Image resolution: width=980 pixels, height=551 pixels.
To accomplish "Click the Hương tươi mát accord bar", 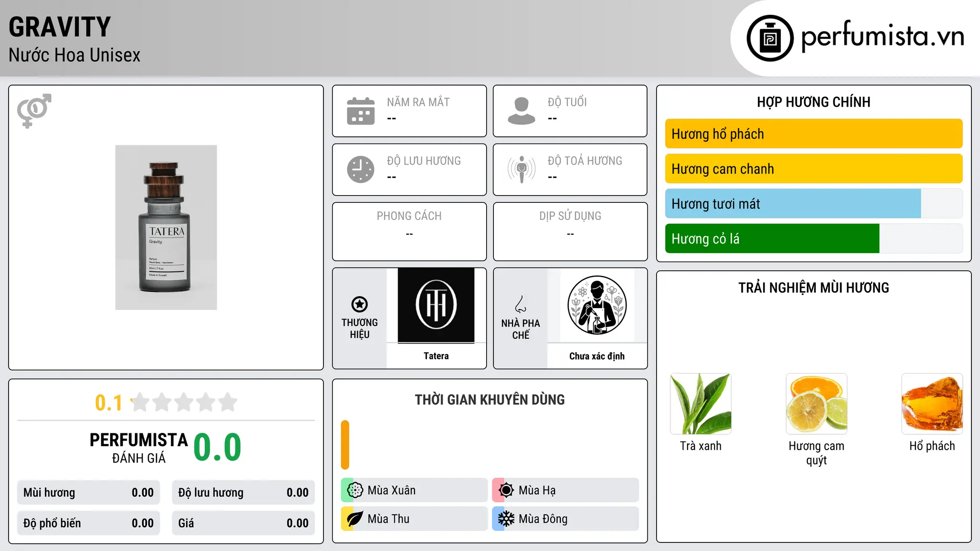I will point(813,204).
